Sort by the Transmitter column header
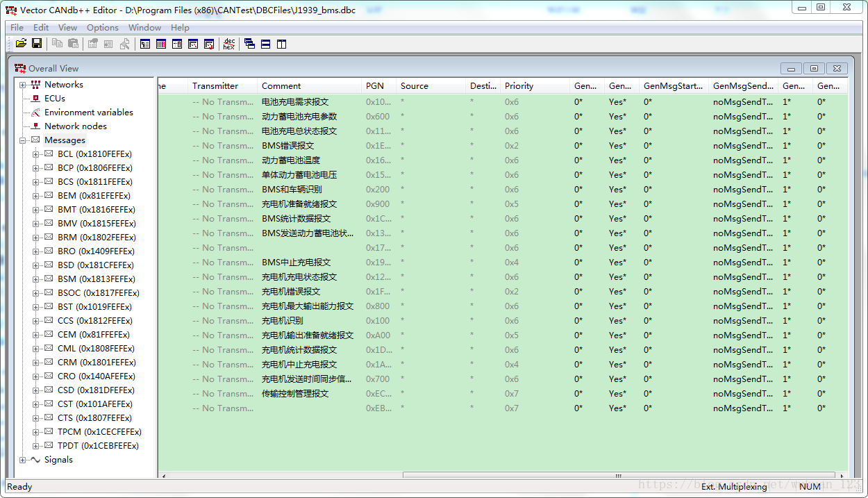 (x=223, y=86)
